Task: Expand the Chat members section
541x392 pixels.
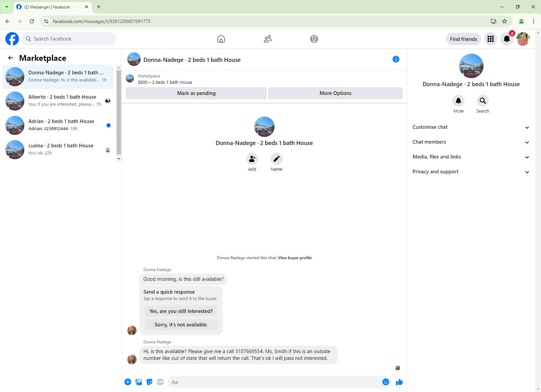Action: point(471,142)
